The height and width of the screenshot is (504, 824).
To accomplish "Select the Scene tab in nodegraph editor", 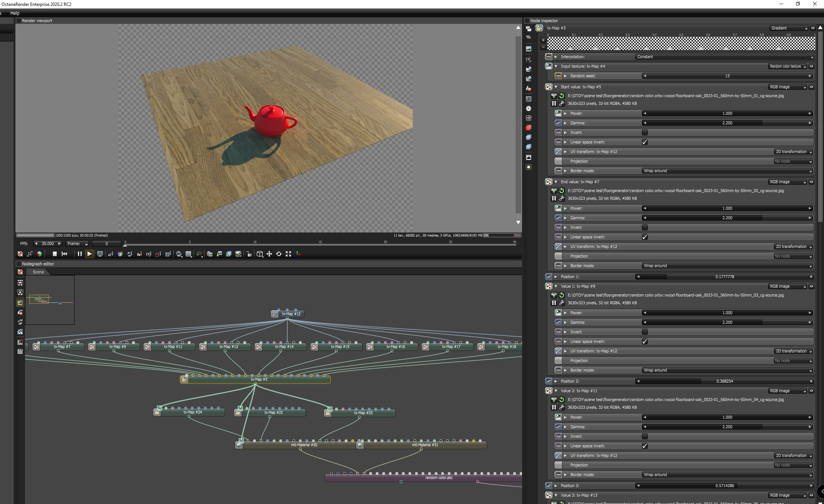I will [38, 272].
